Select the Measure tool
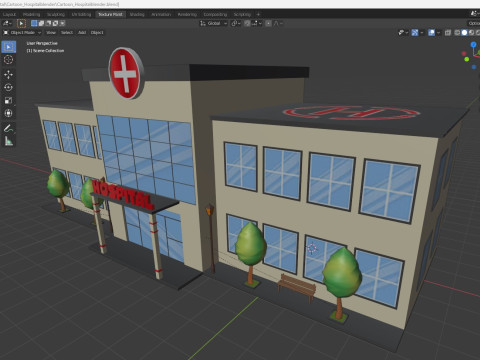480x360 pixels. click(8, 141)
